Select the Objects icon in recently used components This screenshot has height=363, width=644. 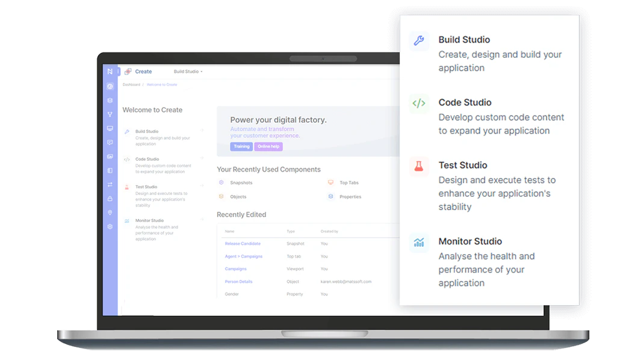coord(221,196)
